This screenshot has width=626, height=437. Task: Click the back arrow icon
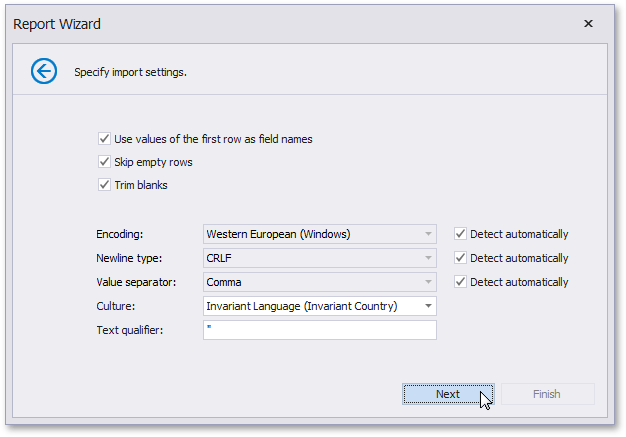click(44, 71)
